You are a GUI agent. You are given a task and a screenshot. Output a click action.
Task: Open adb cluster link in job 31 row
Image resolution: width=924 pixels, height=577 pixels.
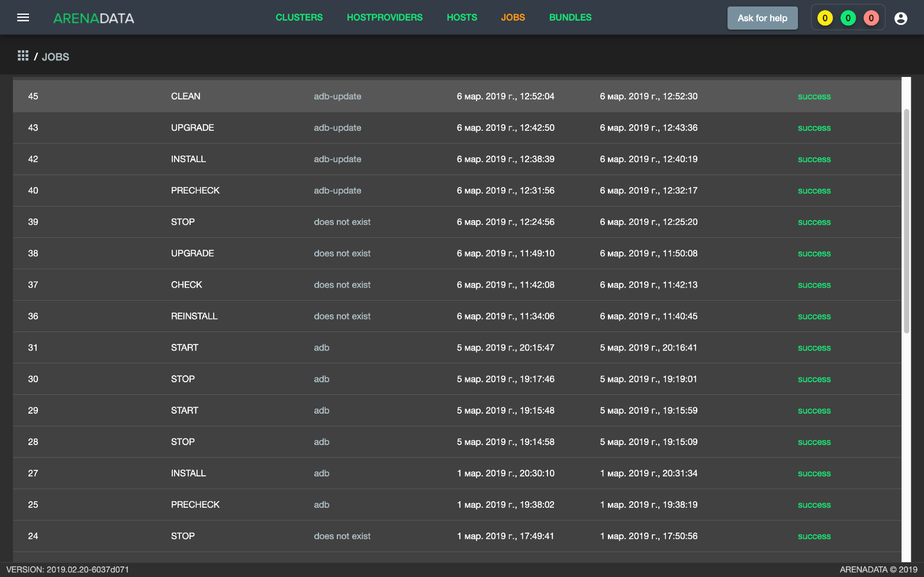tap(321, 348)
